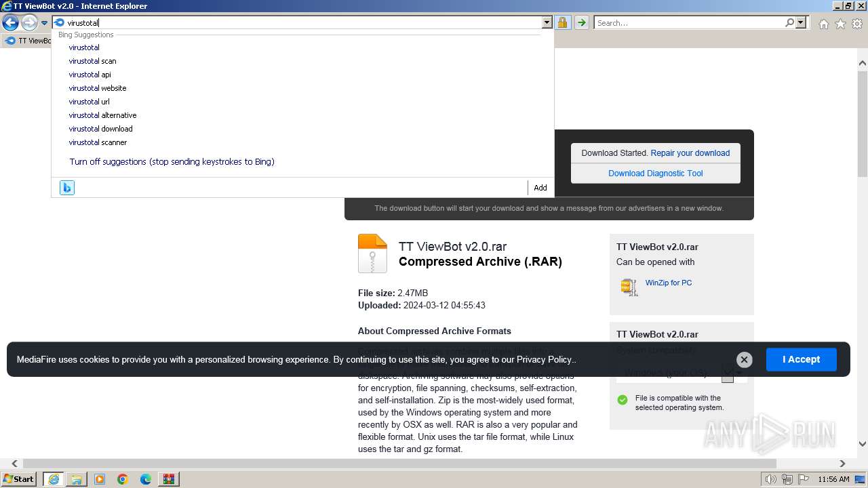
Task: Click the volume speaker tray icon
Action: point(771,479)
